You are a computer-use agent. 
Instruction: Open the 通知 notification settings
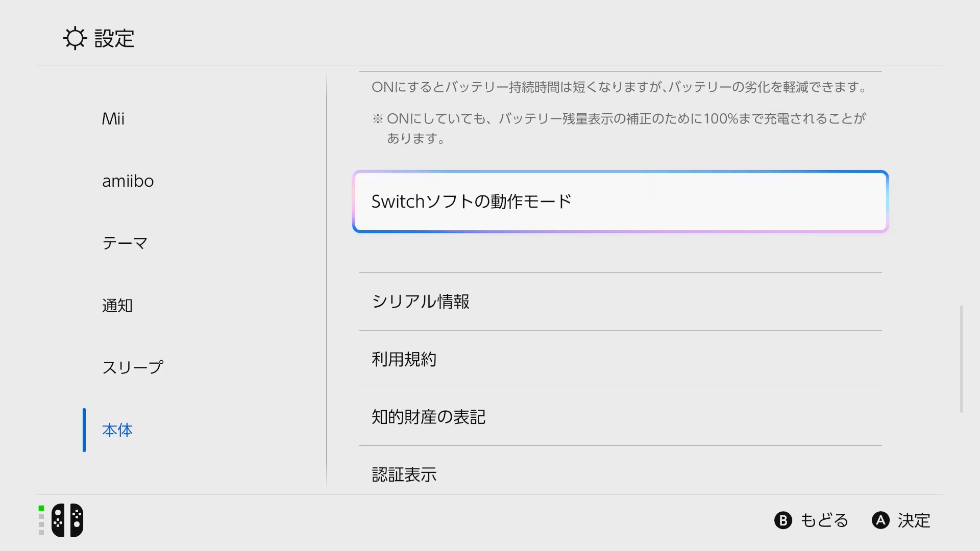pos(117,306)
